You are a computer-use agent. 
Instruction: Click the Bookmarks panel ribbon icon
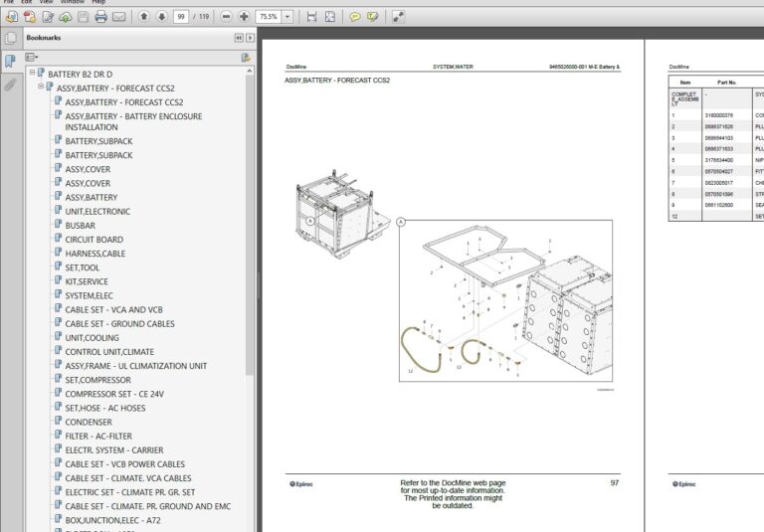point(10,62)
